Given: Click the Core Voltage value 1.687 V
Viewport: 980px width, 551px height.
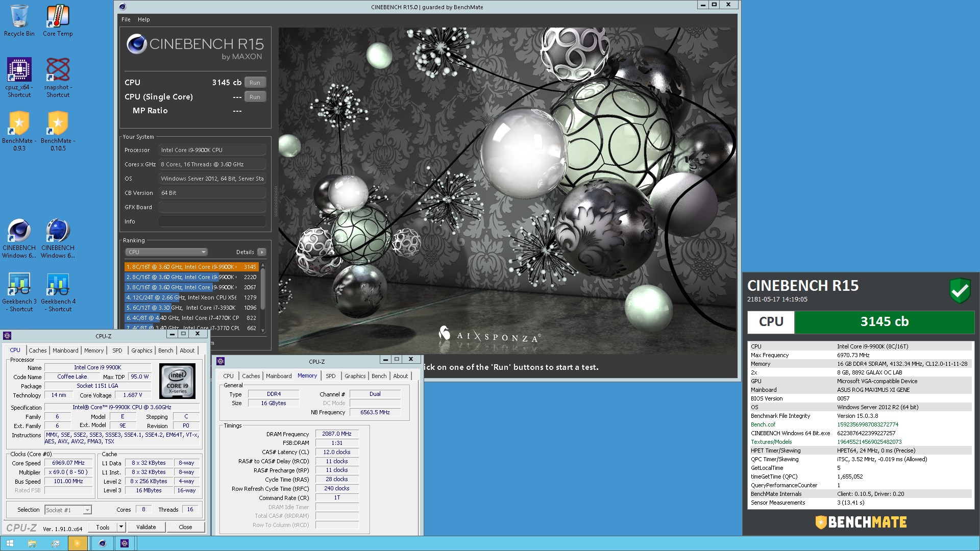Looking at the screenshot, I should (133, 395).
